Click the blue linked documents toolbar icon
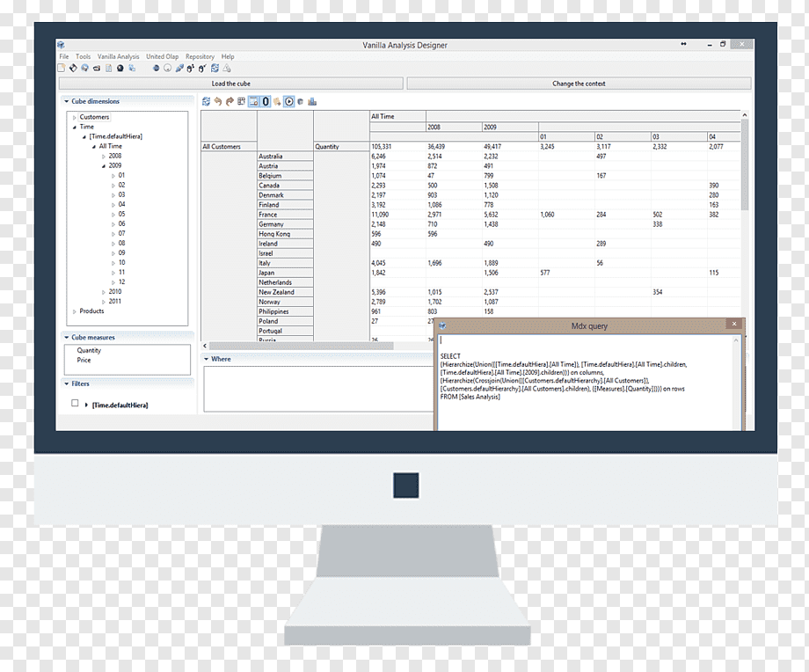This screenshot has width=809, height=672. pos(132,68)
